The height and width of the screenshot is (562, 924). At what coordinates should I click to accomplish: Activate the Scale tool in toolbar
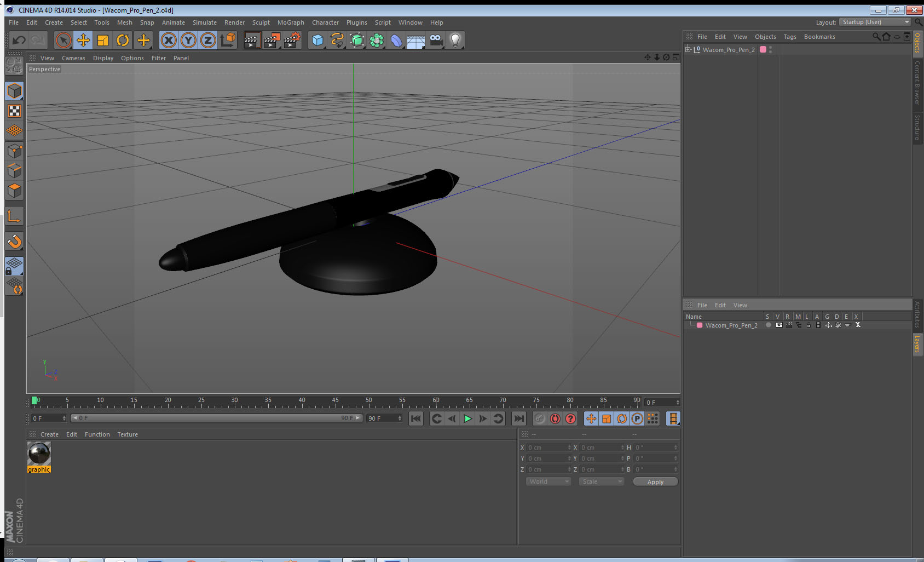(x=103, y=40)
